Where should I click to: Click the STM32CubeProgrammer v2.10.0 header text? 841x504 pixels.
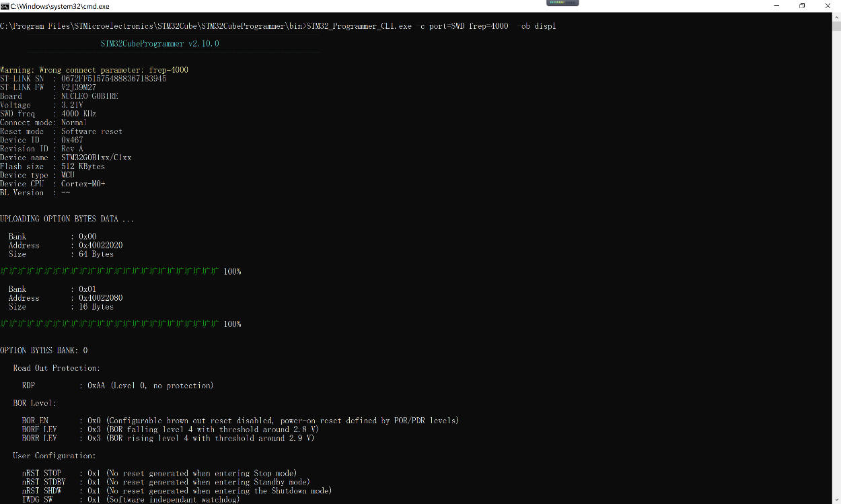pos(159,44)
